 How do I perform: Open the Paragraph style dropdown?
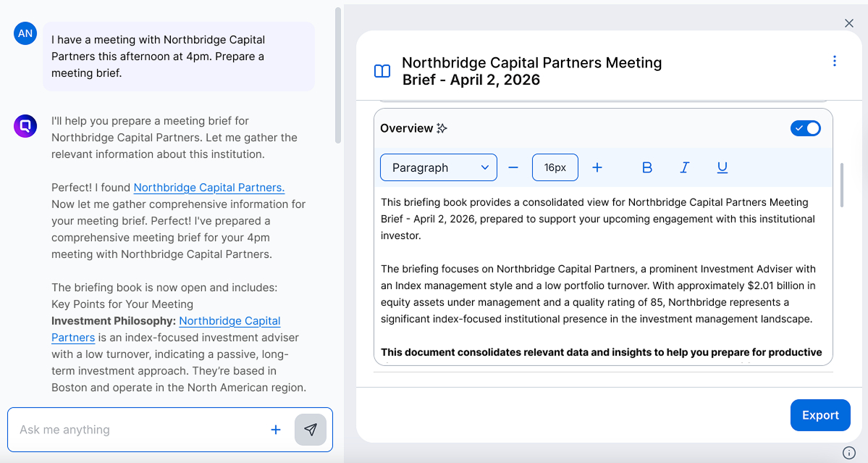click(x=438, y=167)
